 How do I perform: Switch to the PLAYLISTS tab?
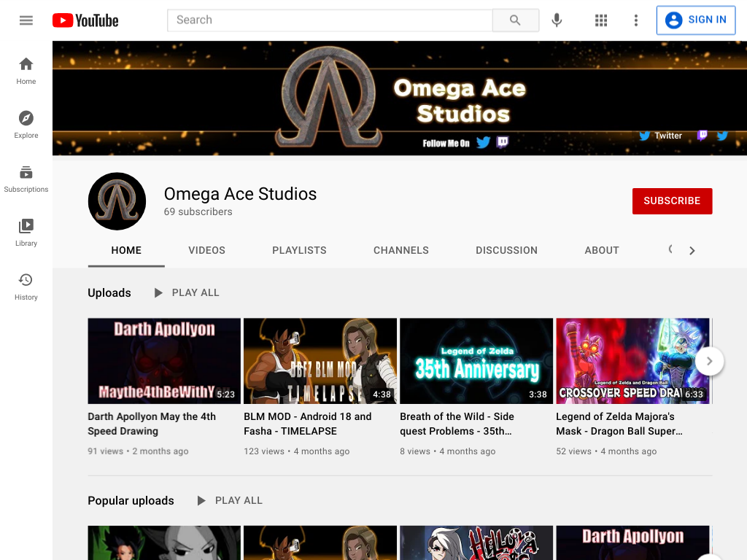(x=299, y=251)
